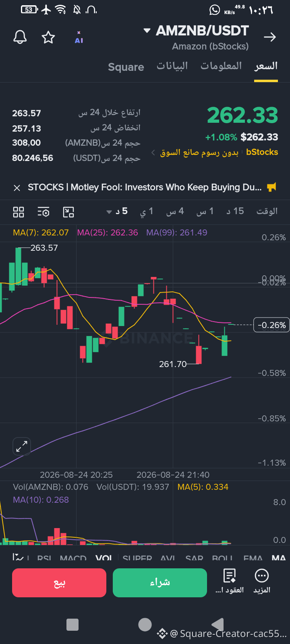Tap the current price marker -0.26%
The image size is (290, 644).
tap(271, 325)
